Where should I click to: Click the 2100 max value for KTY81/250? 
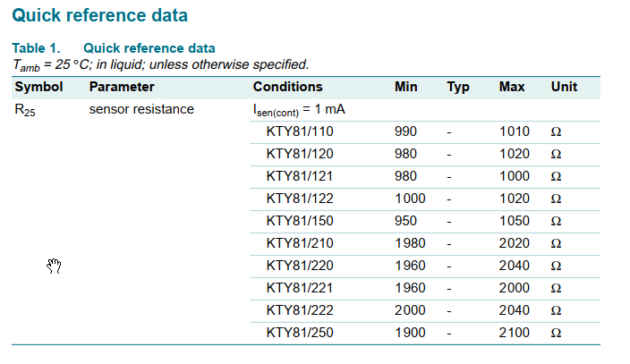515,333
